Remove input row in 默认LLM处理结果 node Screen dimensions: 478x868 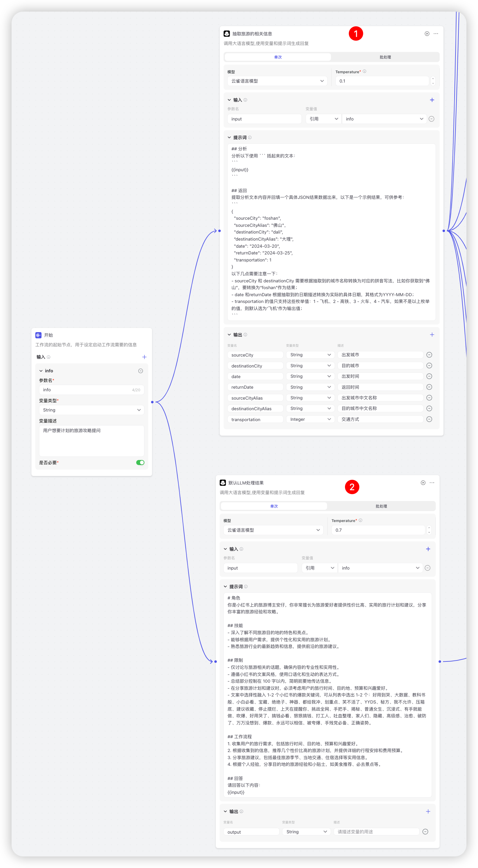point(428,568)
